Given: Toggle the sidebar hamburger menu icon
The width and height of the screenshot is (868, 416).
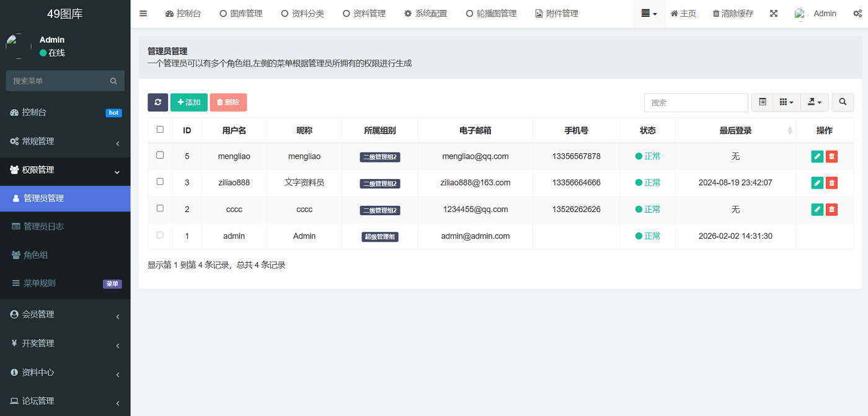Looking at the screenshot, I should [x=143, y=13].
